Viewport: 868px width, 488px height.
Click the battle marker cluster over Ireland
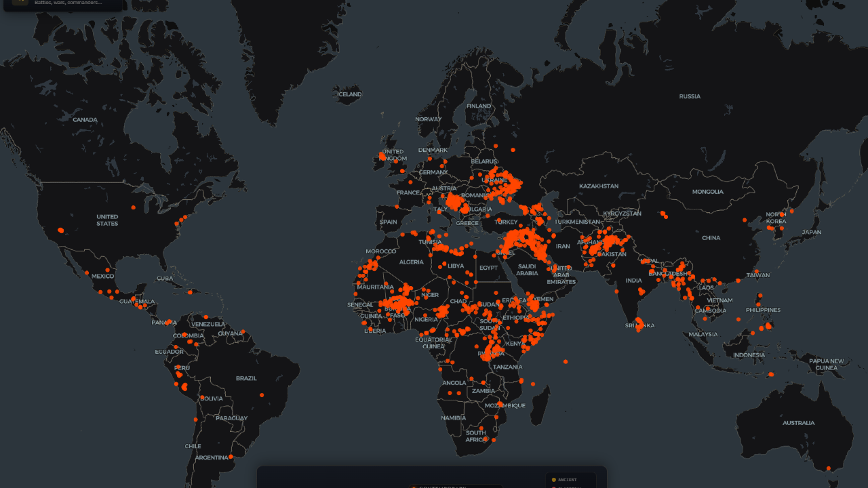(x=382, y=157)
